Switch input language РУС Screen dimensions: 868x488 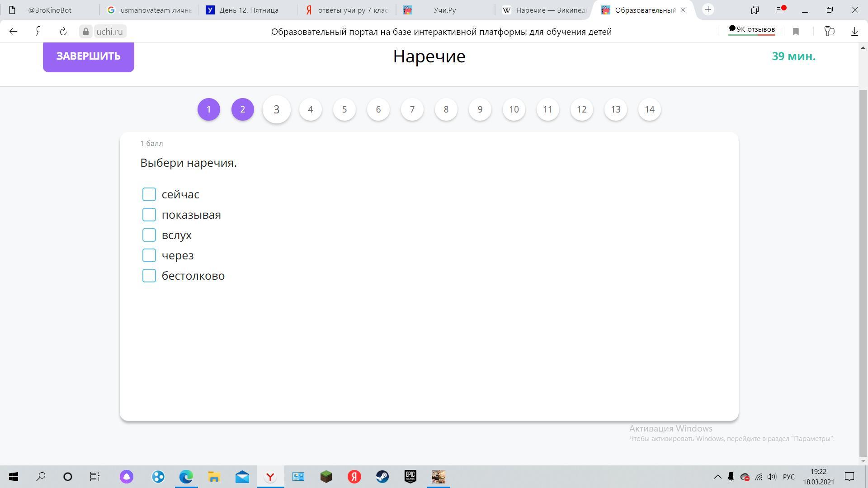pos(789,477)
